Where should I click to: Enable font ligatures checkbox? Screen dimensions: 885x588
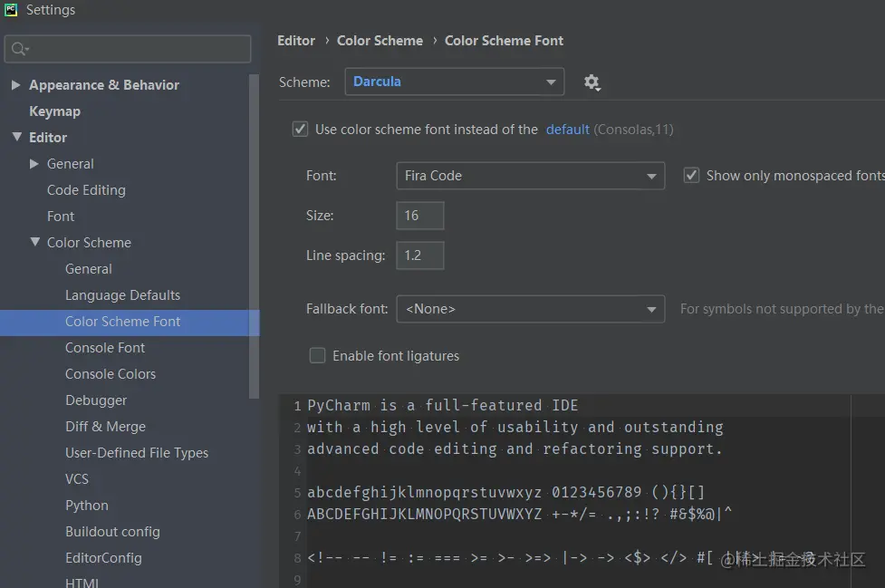[317, 356]
